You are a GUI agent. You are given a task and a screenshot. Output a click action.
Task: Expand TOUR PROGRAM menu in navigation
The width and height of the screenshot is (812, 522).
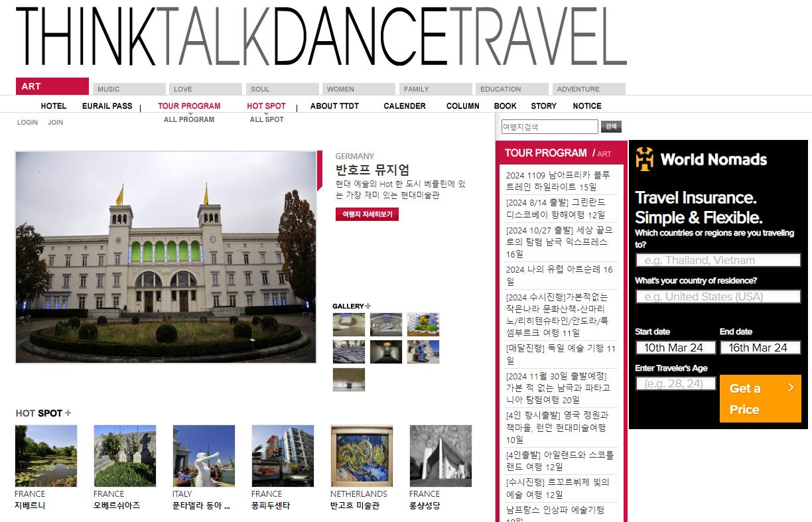[x=189, y=106]
